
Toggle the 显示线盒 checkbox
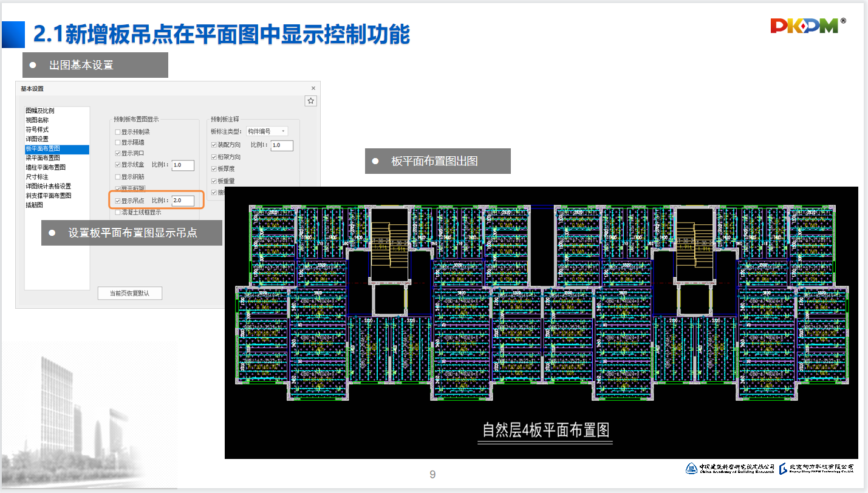click(x=118, y=165)
